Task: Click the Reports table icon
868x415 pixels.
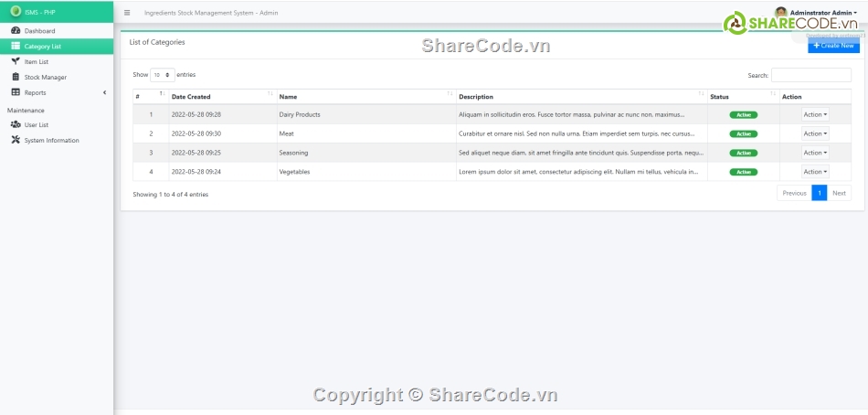Action: (x=16, y=92)
